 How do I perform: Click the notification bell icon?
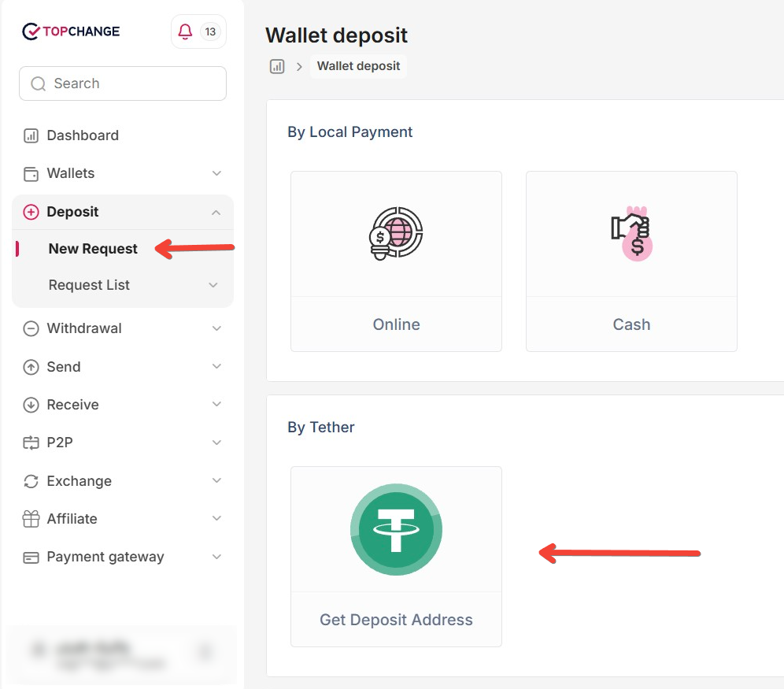tap(185, 31)
